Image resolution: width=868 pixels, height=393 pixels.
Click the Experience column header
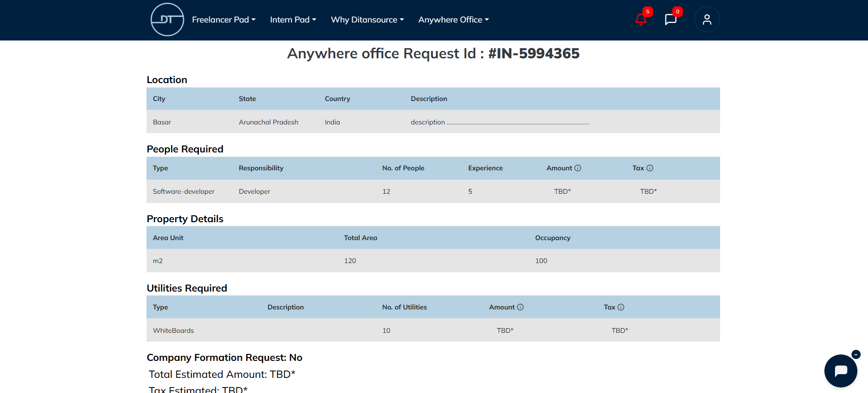click(x=485, y=168)
